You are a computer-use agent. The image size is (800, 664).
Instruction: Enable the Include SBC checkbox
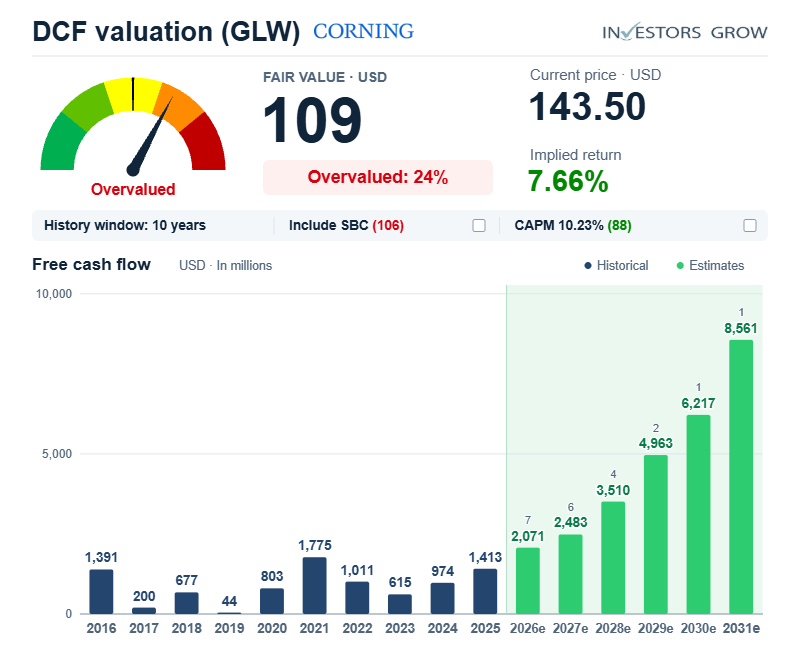pos(479,226)
